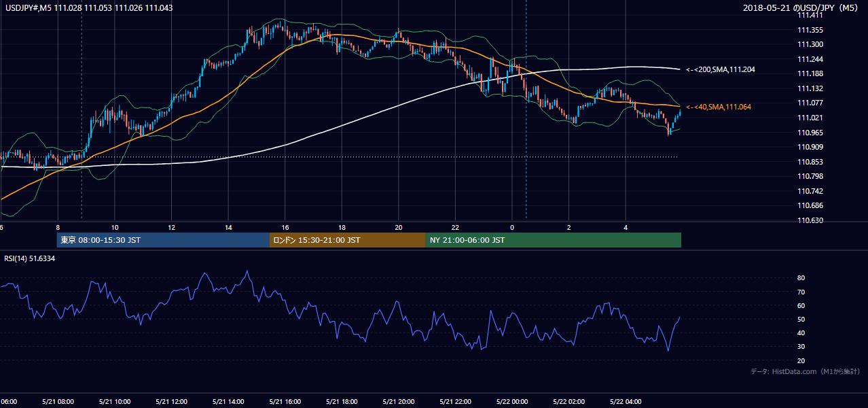The width and height of the screenshot is (868, 408).
Task: Click RSI scale value 50
Action: (801, 319)
